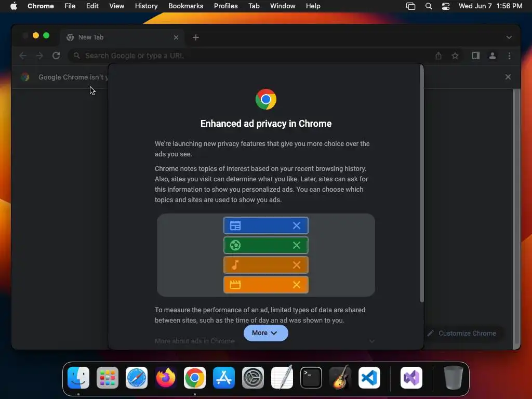Open Chrome's three-dot menu
Image resolution: width=532 pixels, height=399 pixels.
tap(509, 56)
